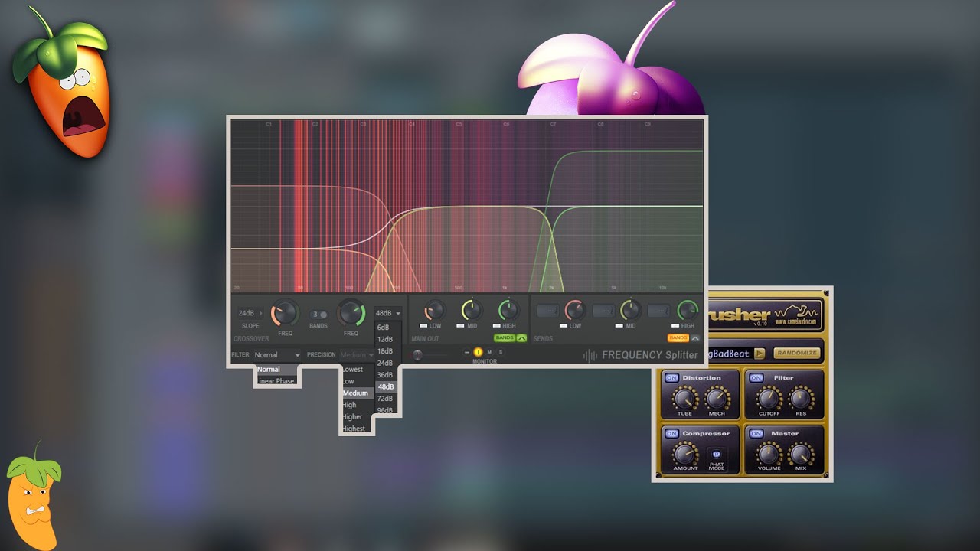
Task: Click the orange Sends BANDS button
Action: tap(678, 337)
